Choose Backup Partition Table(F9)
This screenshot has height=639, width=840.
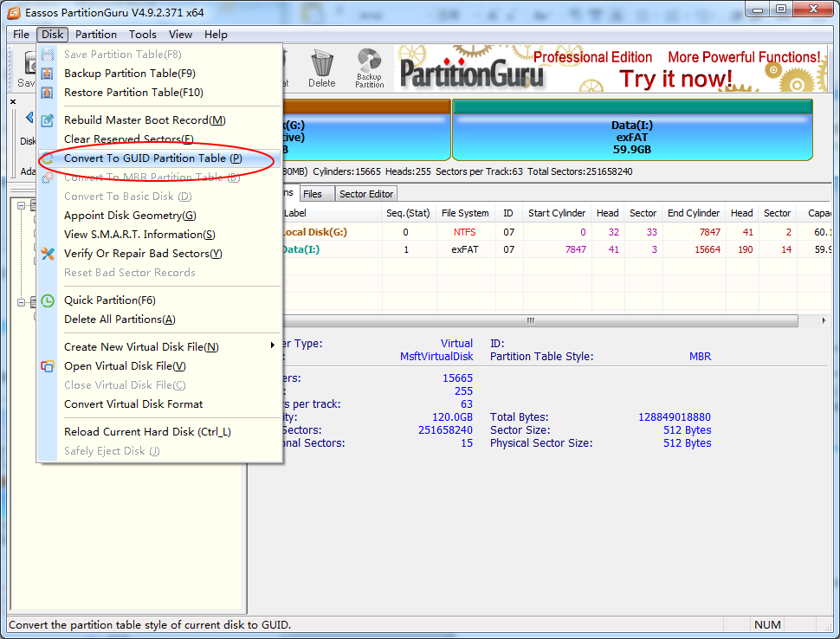click(159, 74)
